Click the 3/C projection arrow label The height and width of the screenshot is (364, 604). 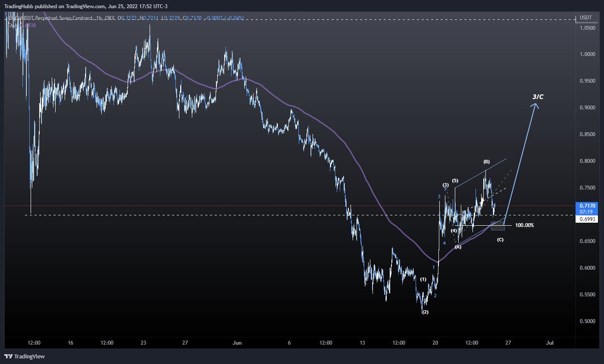tap(538, 96)
